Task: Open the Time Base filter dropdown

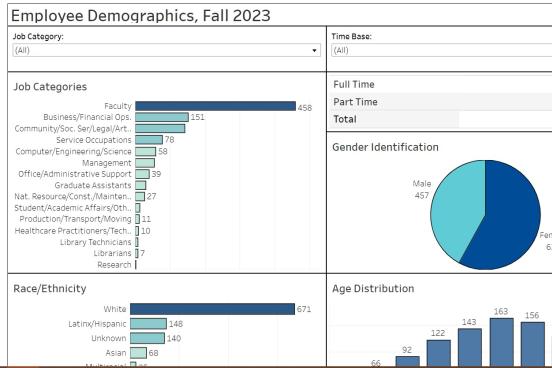Action: coord(441,50)
